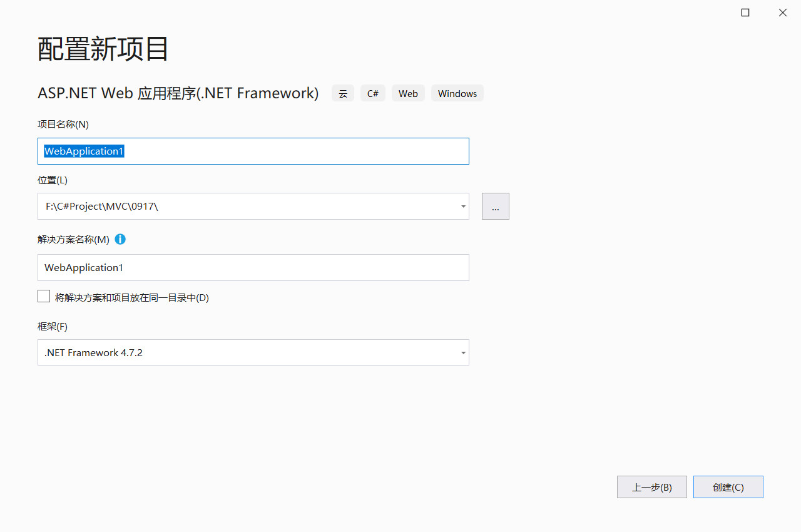Click the 创建(C) button

(x=728, y=487)
